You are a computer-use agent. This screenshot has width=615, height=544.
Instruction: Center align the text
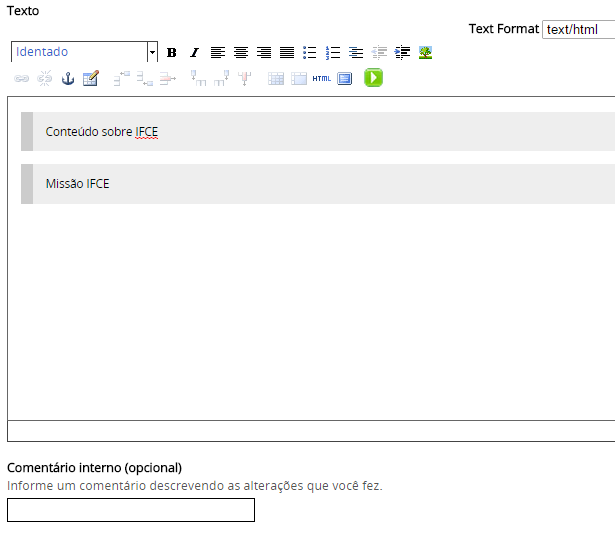pyautogui.click(x=241, y=52)
